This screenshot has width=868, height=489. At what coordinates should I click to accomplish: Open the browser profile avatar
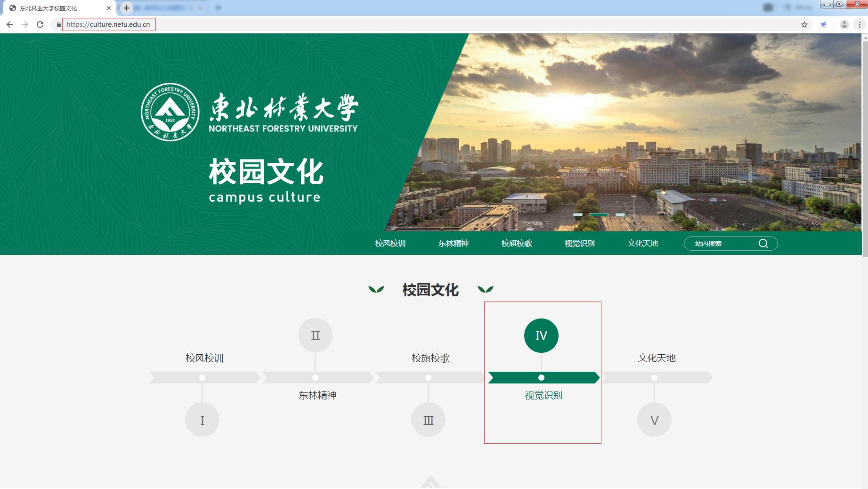pyautogui.click(x=844, y=24)
